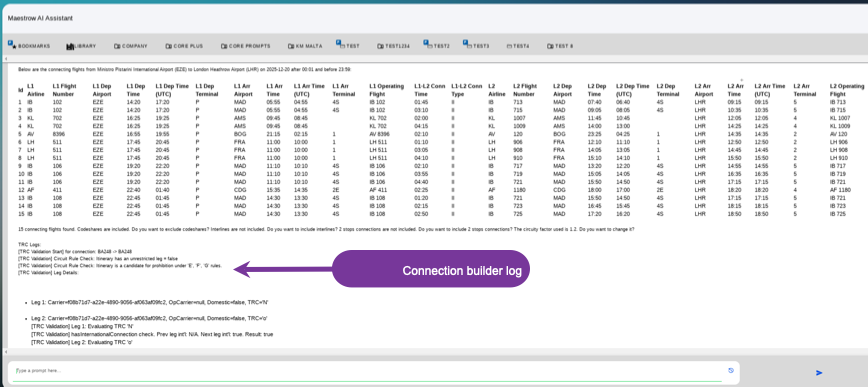This screenshot has height=387, width=868.
Task: Click the 'Leg 2: Carrier=' bullet line
Action: coord(149,319)
